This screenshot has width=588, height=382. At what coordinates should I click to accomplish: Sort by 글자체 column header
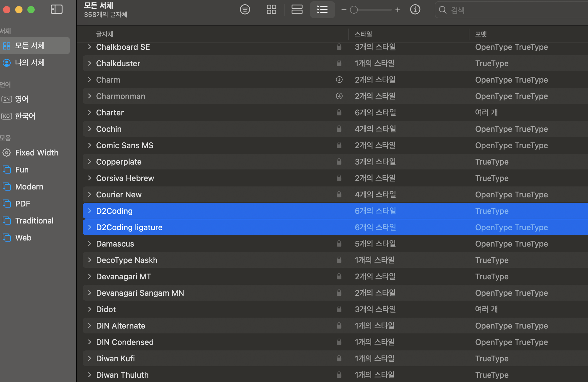pos(105,34)
